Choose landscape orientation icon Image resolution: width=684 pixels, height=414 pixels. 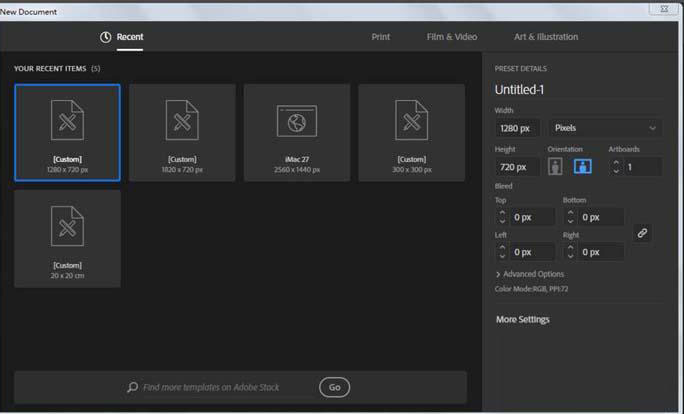582,167
